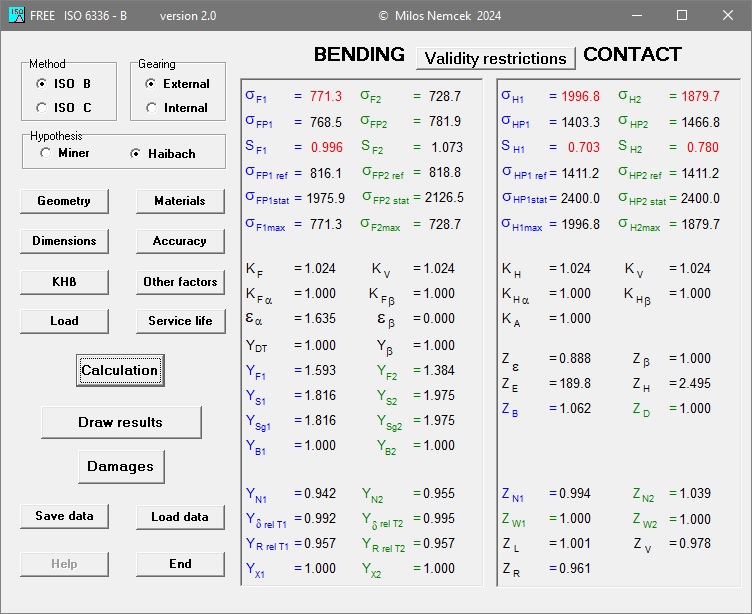
Task: Open Service life settings
Action: point(180,321)
